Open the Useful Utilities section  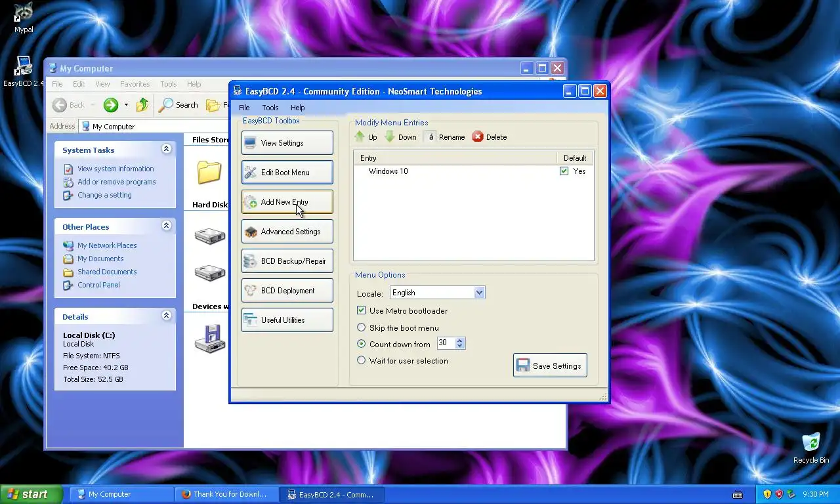(x=287, y=320)
